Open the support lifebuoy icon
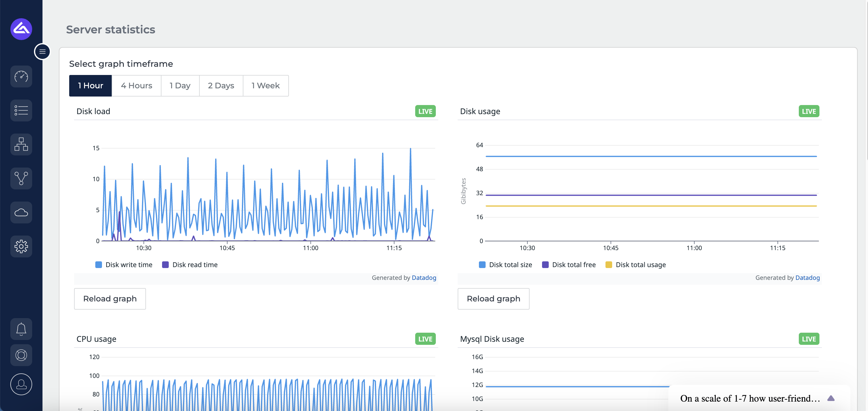This screenshot has height=411, width=868. click(21, 355)
